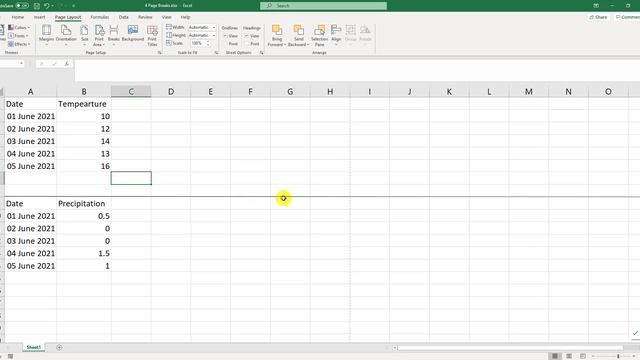
Task: Switch to Page Layout view in status bar
Action: pos(569,356)
